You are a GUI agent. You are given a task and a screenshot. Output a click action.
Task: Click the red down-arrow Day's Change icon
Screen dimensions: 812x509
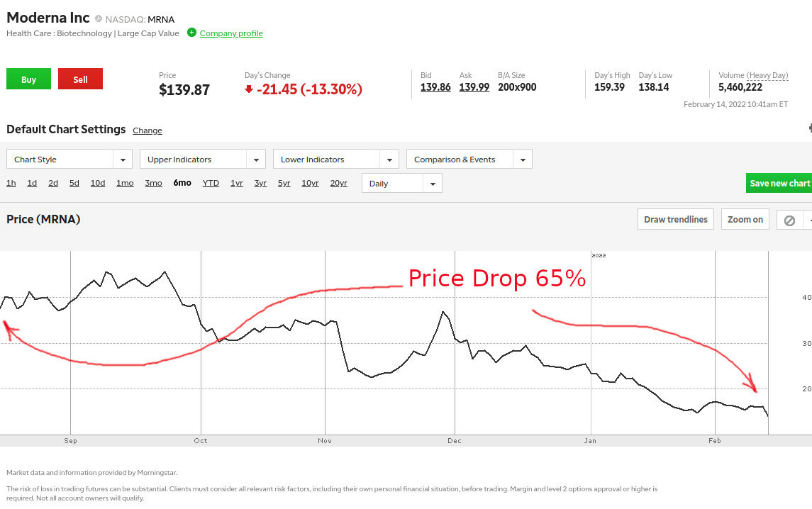coord(249,89)
